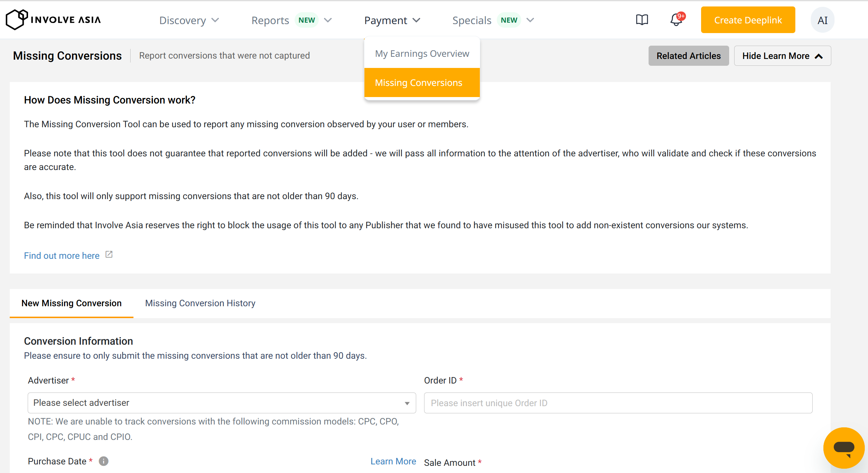Select Missing Conversions menu item
Image resolution: width=868 pixels, height=473 pixels.
coord(422,83)
